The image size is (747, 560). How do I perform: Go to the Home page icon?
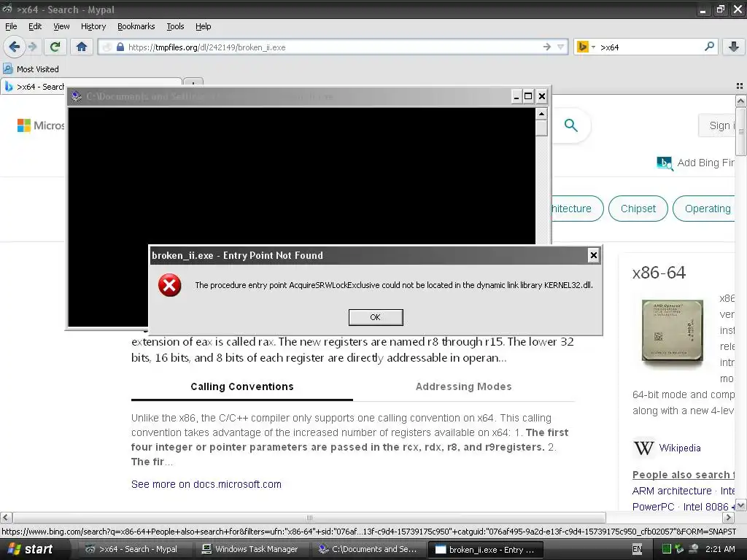(82, 47)
